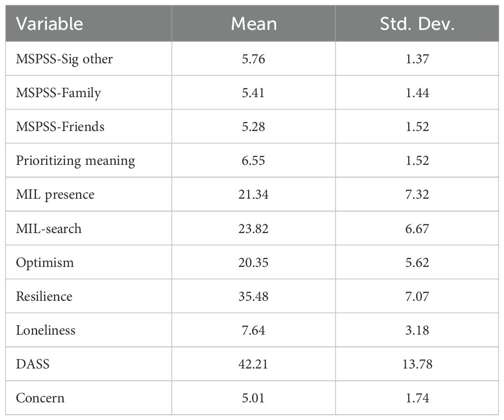This screenshot has height=420, width=504.
Task: Click the Optimism variable cell
Action: point(45,262)
